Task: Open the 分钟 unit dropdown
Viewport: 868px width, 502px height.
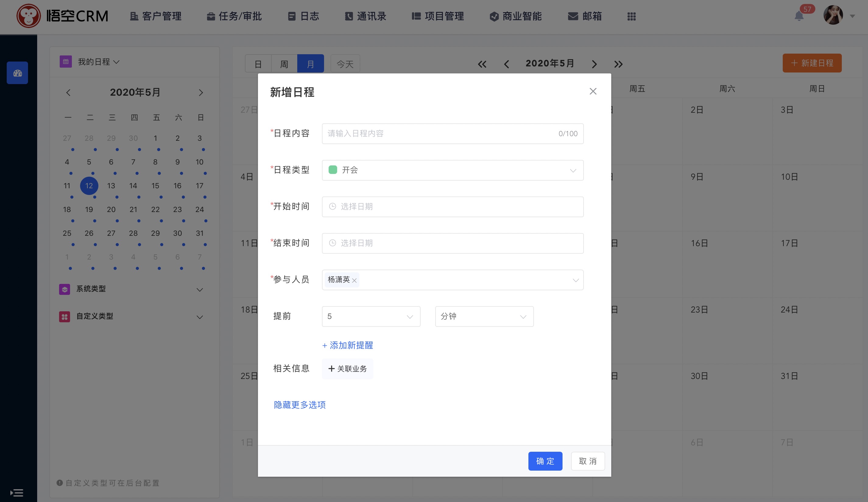Action: pos(484,316)
